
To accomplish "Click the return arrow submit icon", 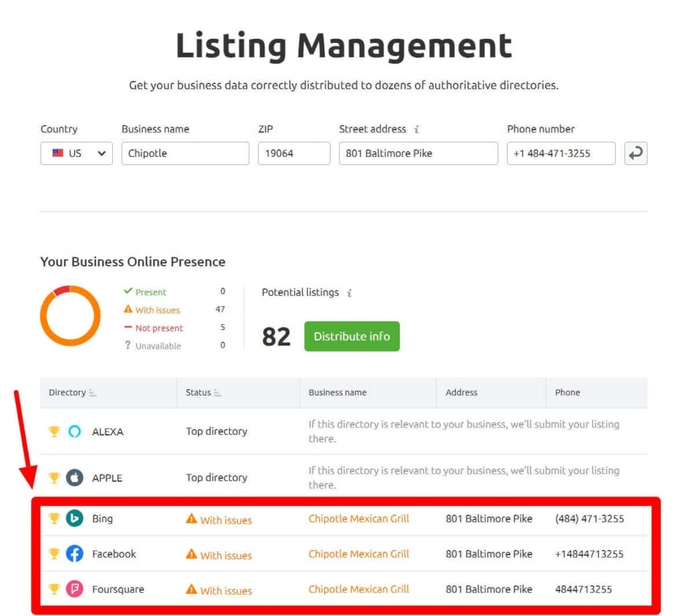I will tap(635, 153).
